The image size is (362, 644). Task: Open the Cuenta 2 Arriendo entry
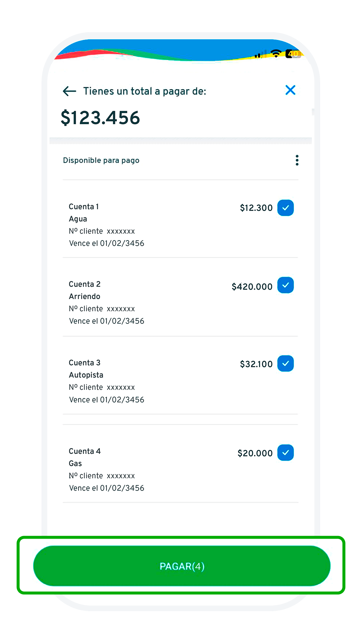point(134,302)
